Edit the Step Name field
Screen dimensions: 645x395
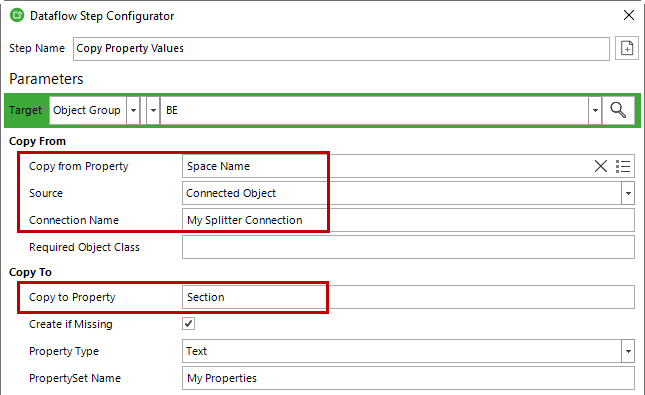click(341, 49)
